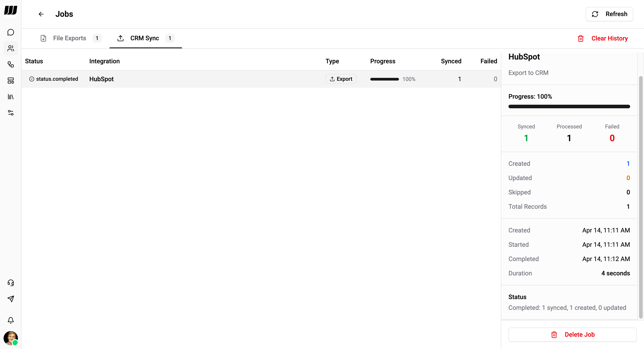The image size is (644, 349).
Task: Click the completed status checkmark on HubSpot row
Action: 32,79
